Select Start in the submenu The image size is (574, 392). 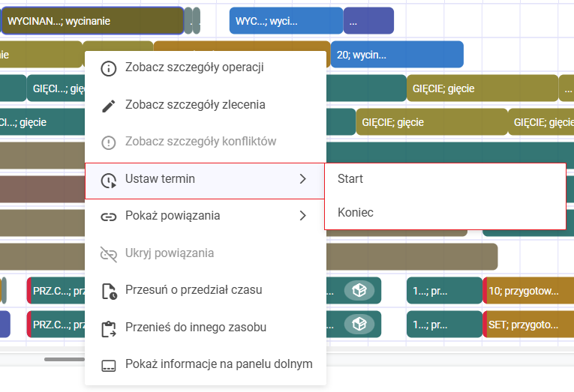click(x=350, y=179)
